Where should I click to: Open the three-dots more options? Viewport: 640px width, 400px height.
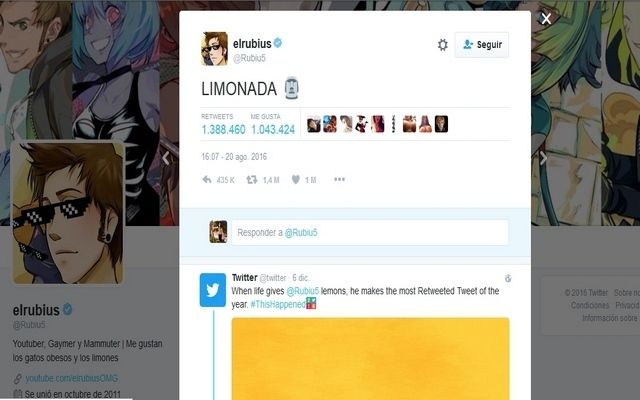click(339, 179)
